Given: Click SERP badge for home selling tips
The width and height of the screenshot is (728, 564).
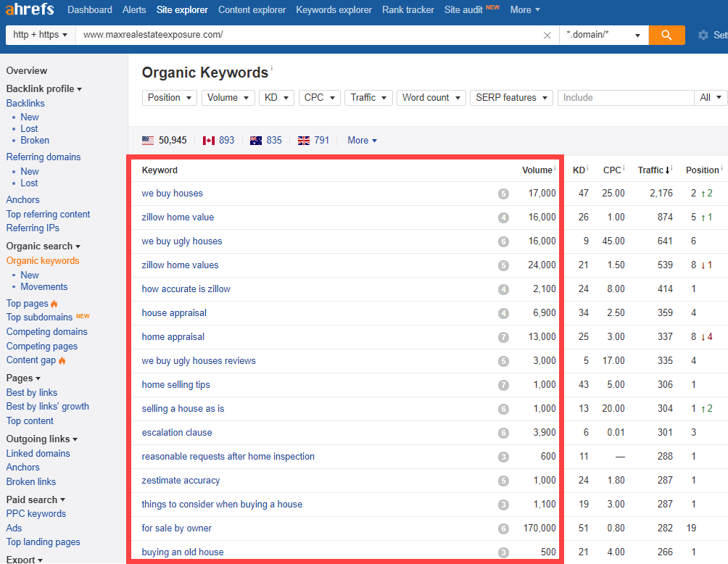Looking at the screenshot, I should click(x=503, y=385).
